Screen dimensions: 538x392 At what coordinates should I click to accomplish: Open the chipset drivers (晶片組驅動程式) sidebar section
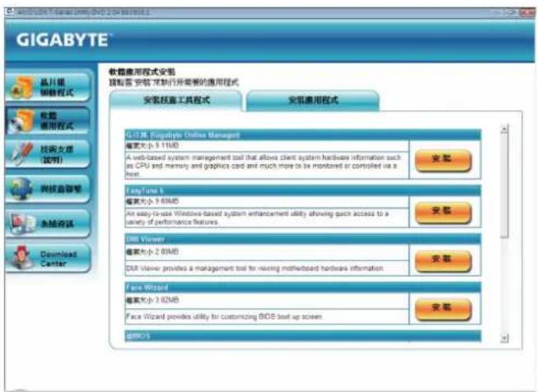tap(49, 87)
